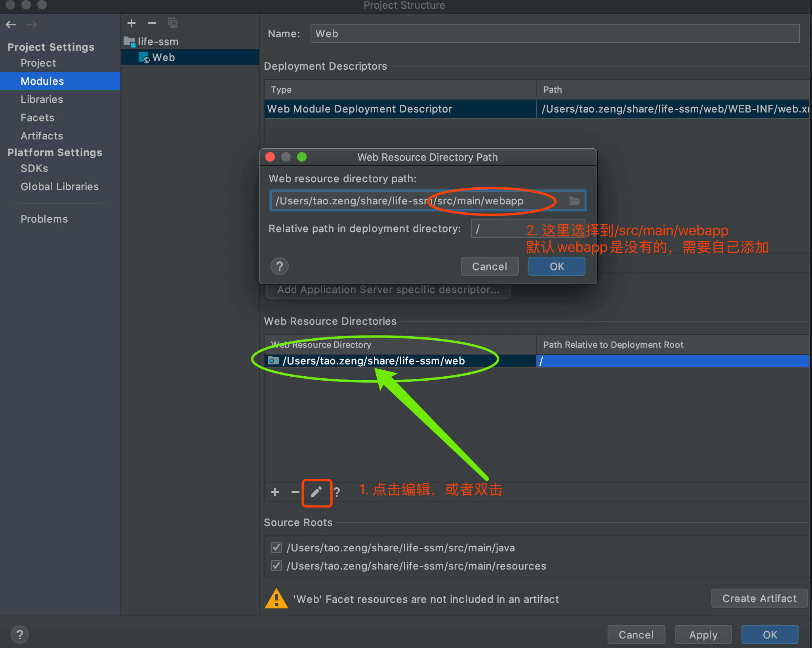Click the add module plus icon
The width and height of the screenshot is (812, 648).
(132, 23)
